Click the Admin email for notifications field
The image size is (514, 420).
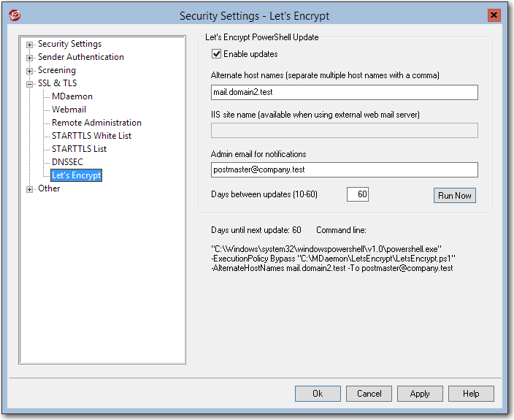click(x=344, y=170)
